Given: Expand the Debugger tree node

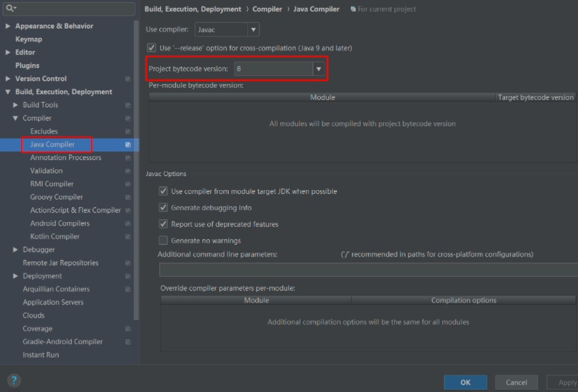Looking at the screenshot, I should [16, 250].
